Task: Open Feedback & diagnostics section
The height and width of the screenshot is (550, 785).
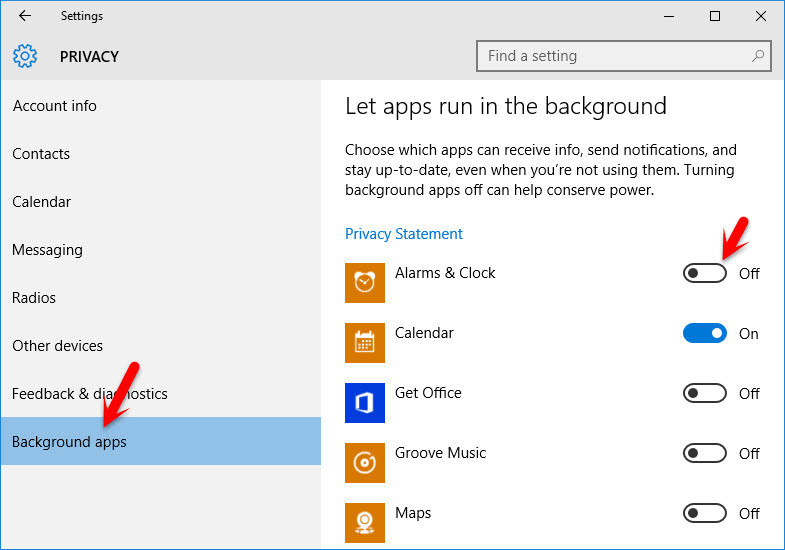Action: (161, 394)
